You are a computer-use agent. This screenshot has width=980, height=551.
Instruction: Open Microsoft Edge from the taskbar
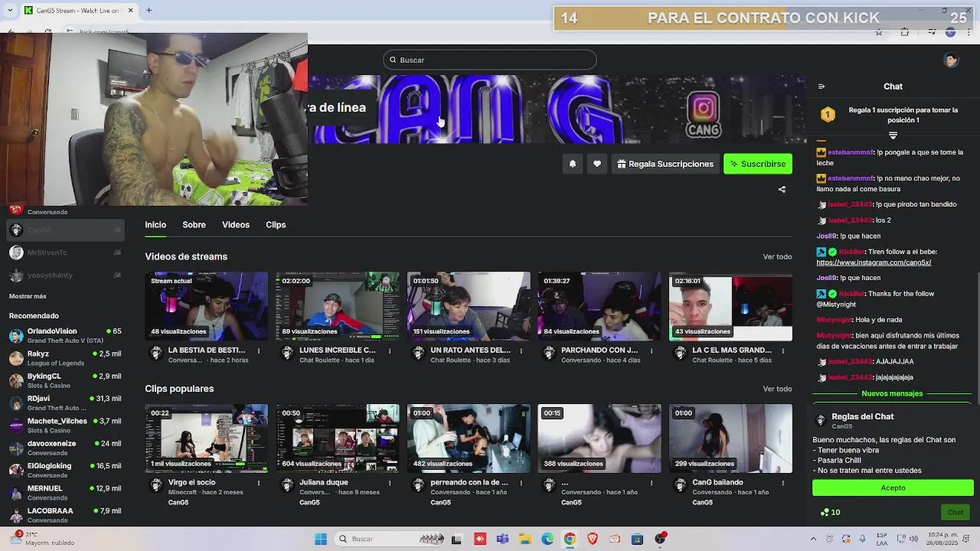[x=547, y=539]
